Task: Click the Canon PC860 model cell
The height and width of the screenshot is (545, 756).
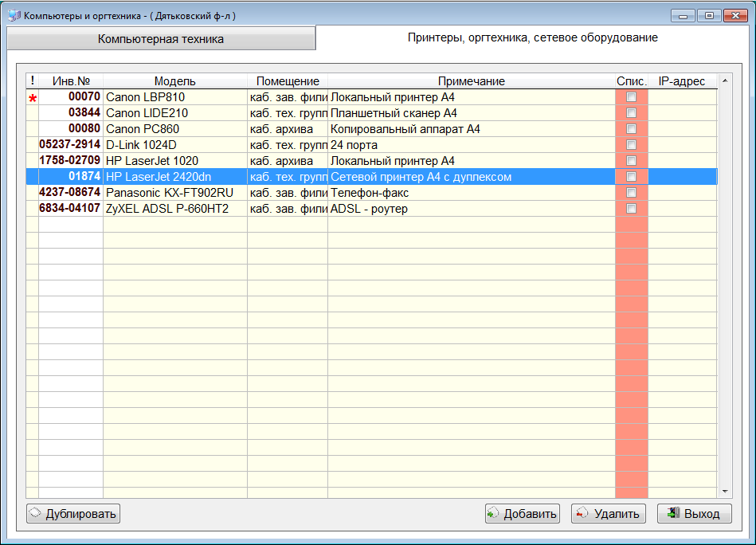Action: coord(175,129)
